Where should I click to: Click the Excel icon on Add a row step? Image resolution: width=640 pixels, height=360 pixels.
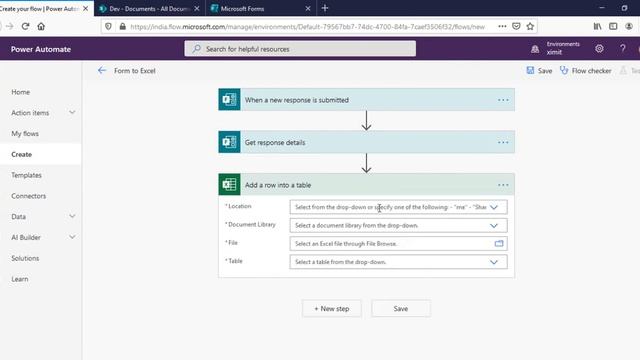click(229, 184)
